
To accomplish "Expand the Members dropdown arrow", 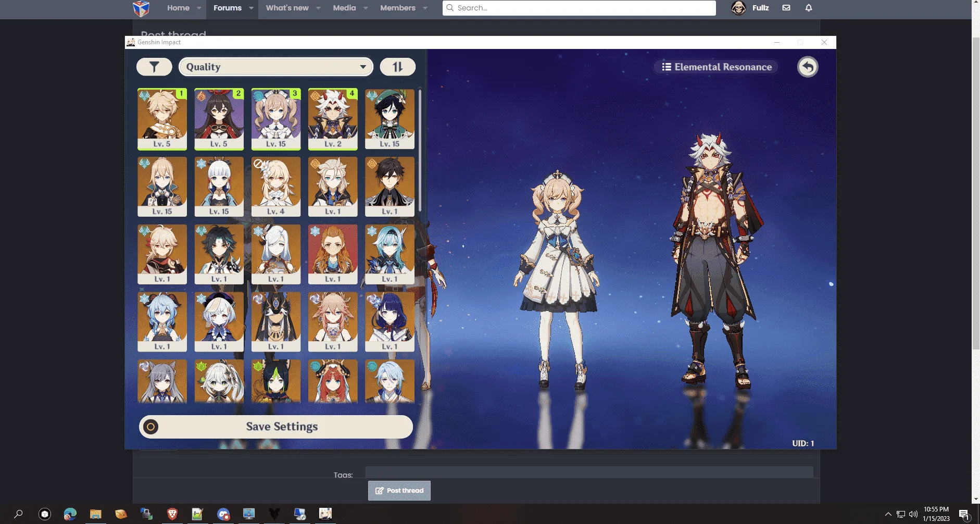I will coord(425,8).
